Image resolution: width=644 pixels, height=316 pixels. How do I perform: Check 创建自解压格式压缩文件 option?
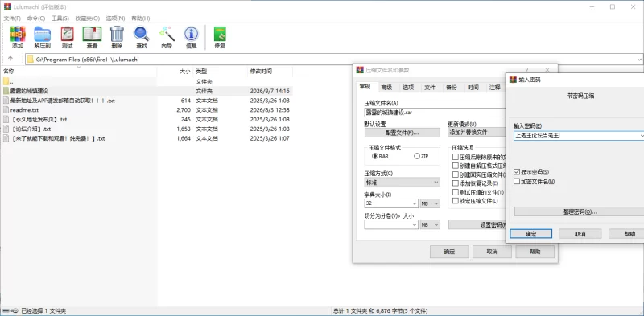456,166
